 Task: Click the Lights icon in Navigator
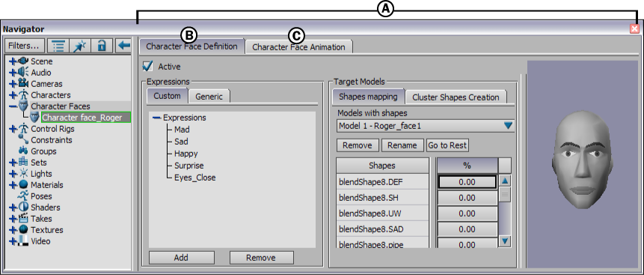(x=23, y=173)
